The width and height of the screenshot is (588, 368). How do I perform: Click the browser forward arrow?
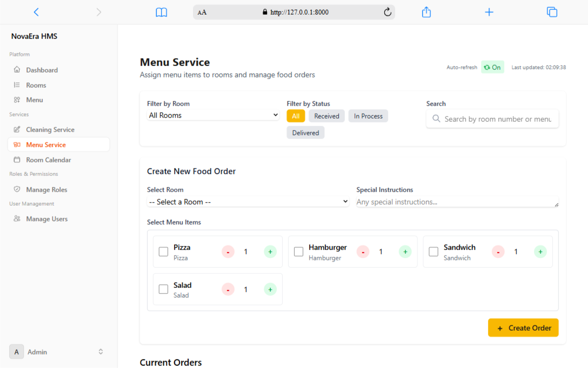(x=98, y=12)
